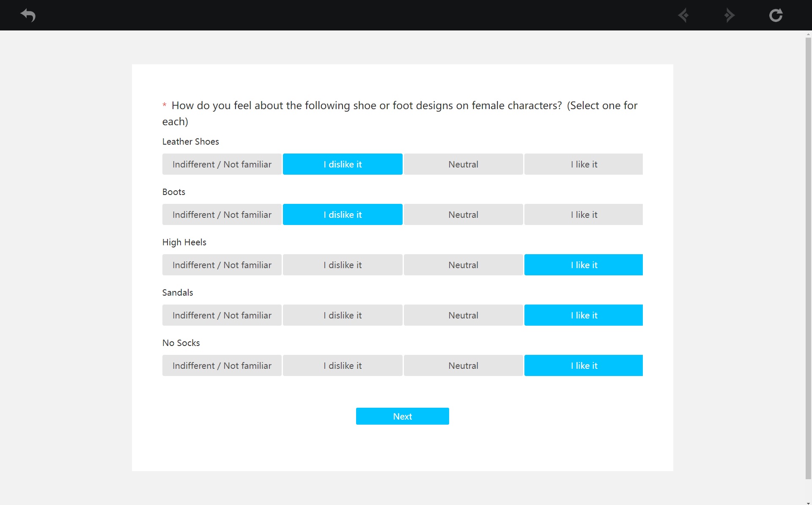Choose 'Neutral' for Boots
This screenshot has width=812, height=505.
click(x=463, y=214)
